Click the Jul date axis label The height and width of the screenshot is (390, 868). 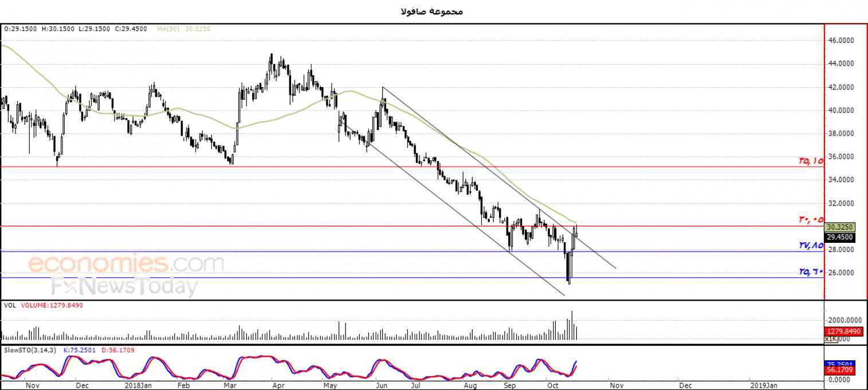(x=415, y=385)
